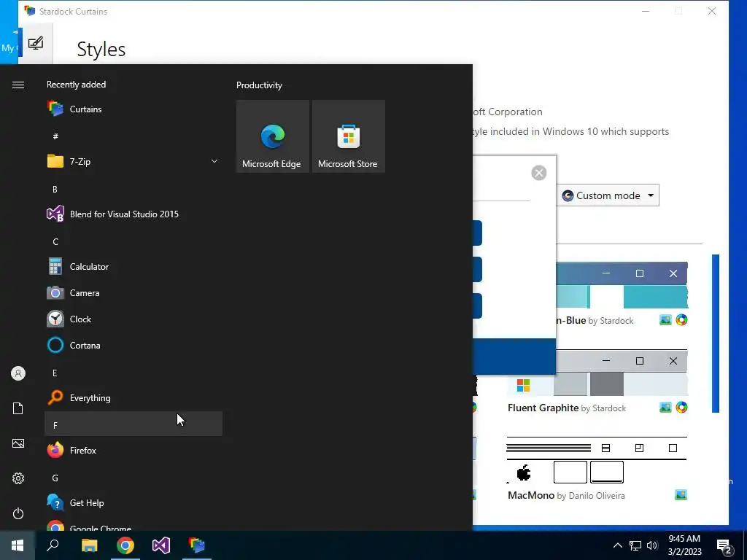The height and width of the screenshot is (560, 747).
Task: Click the Power icon in Start
Action: click(18, 513)
